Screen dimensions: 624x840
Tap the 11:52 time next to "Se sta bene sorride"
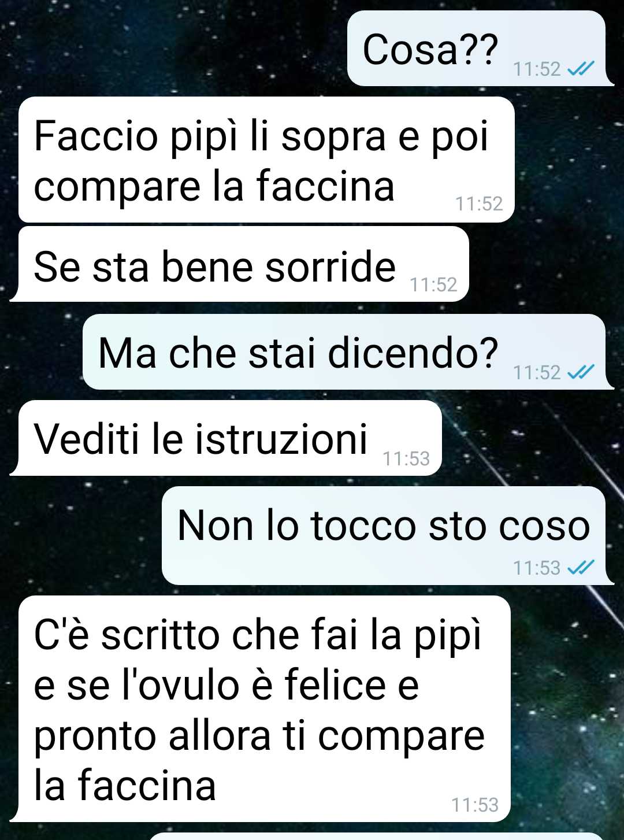433,284
